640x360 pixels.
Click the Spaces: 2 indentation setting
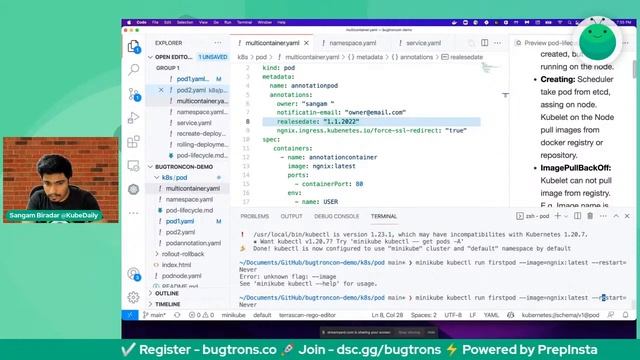pyautogui.click(x=424, y=315)
